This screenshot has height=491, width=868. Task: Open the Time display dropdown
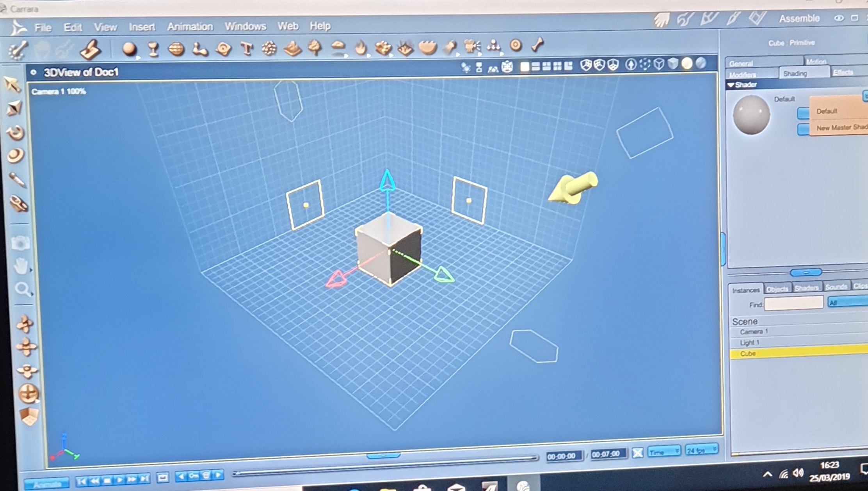pyautogui.click(x=664, y=452)
